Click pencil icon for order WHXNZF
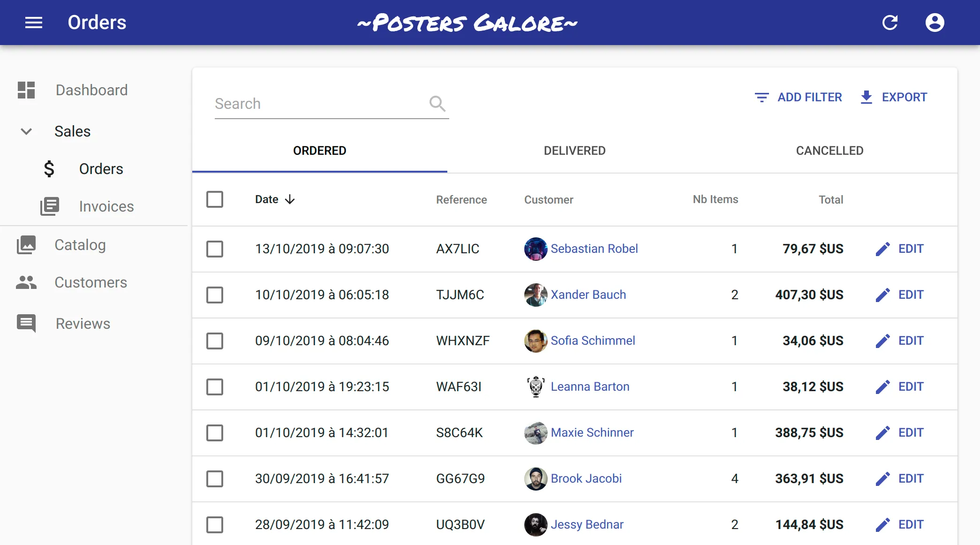This screenshot has width=980, height=545. (883, 341)
